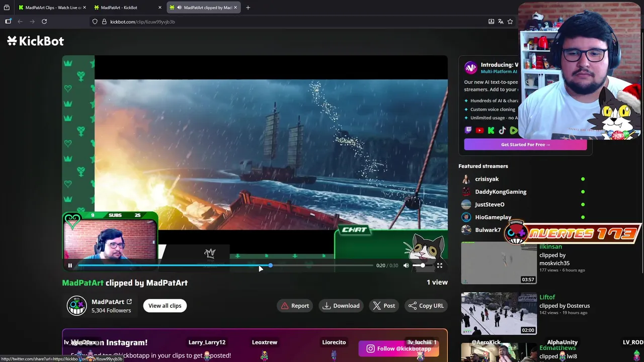Reload the current page
The width and height of the screenshot is (644, 362).
[x=44, y=22]
